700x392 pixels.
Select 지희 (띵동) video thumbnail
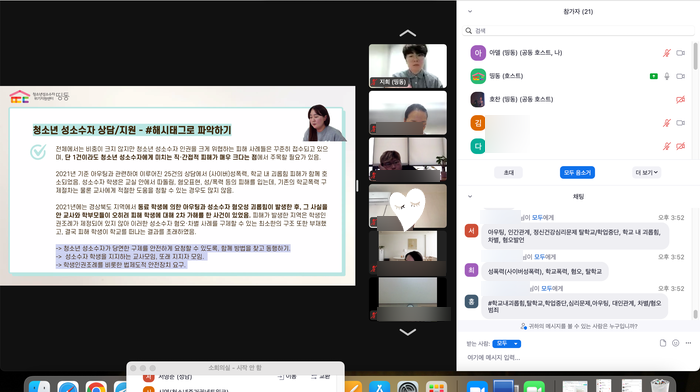tap(408, 66)
